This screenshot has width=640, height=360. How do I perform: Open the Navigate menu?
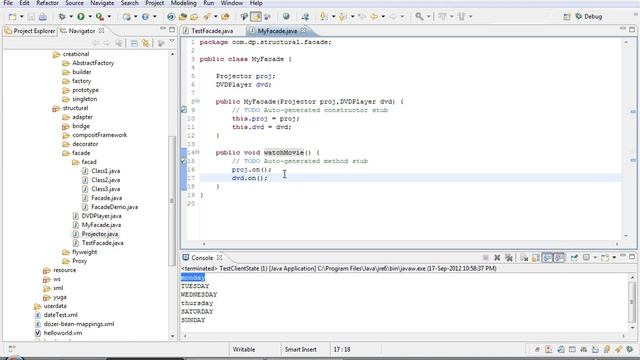(102, 3)
